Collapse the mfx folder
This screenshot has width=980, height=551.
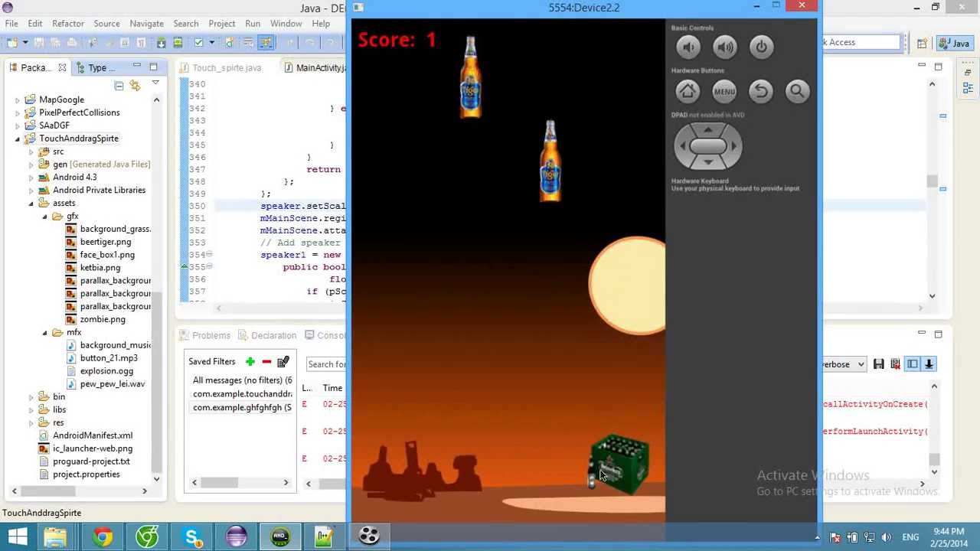(45, 333)
